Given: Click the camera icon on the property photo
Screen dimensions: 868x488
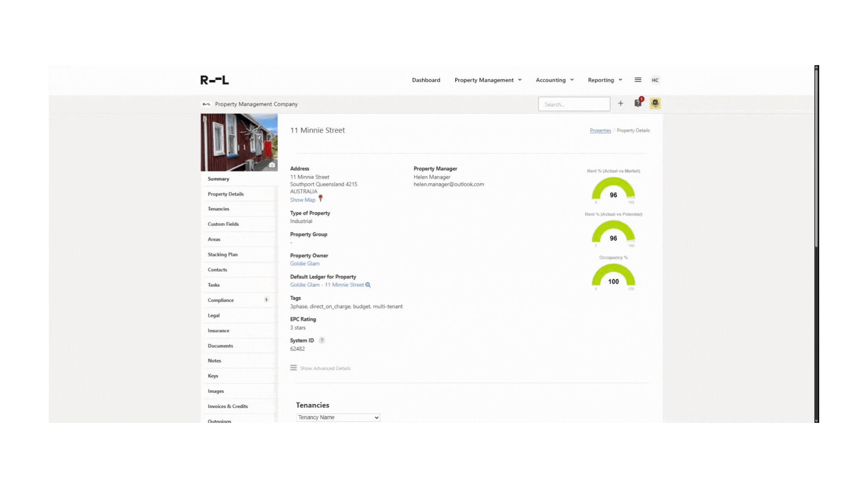Looking at the screenshot, I should 272,165.
